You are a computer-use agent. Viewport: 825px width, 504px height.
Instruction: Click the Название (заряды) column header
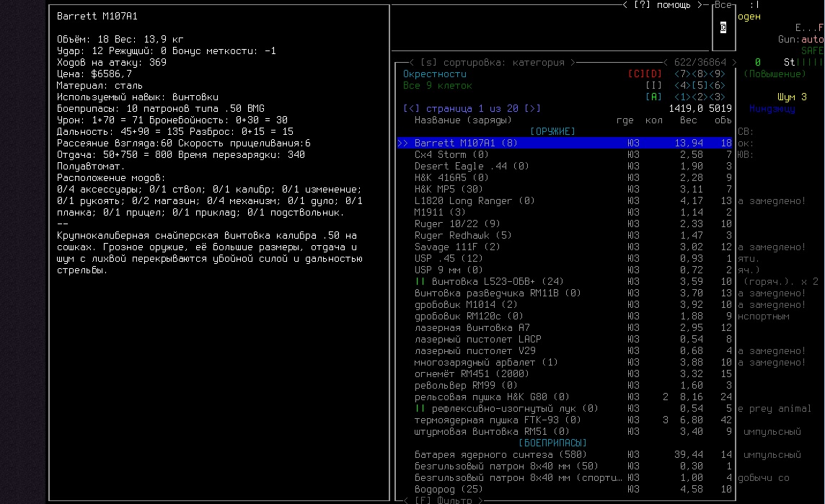463,120
